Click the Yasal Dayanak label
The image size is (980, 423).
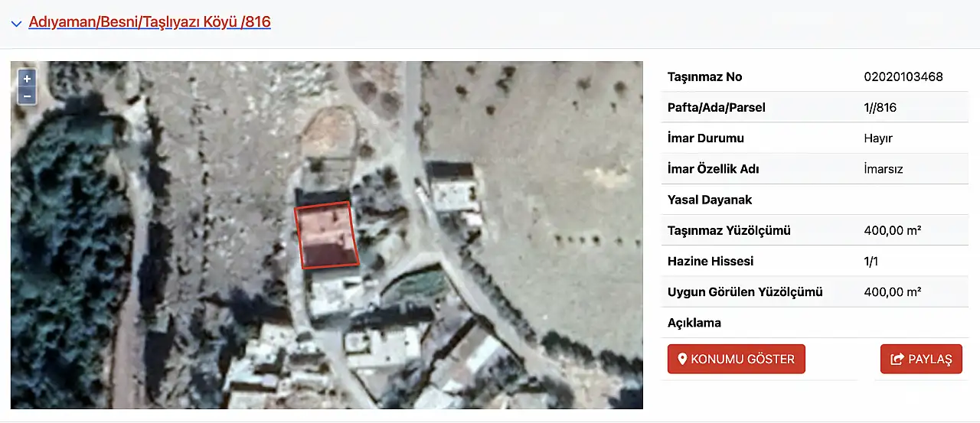[710, 200]
